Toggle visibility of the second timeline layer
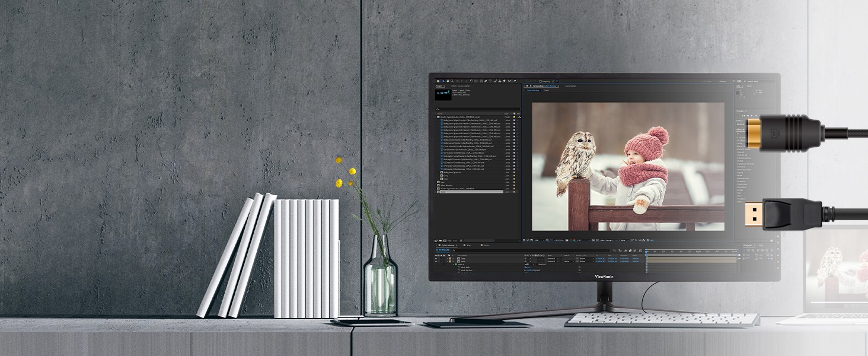The image size is (868, 356). 436,261
